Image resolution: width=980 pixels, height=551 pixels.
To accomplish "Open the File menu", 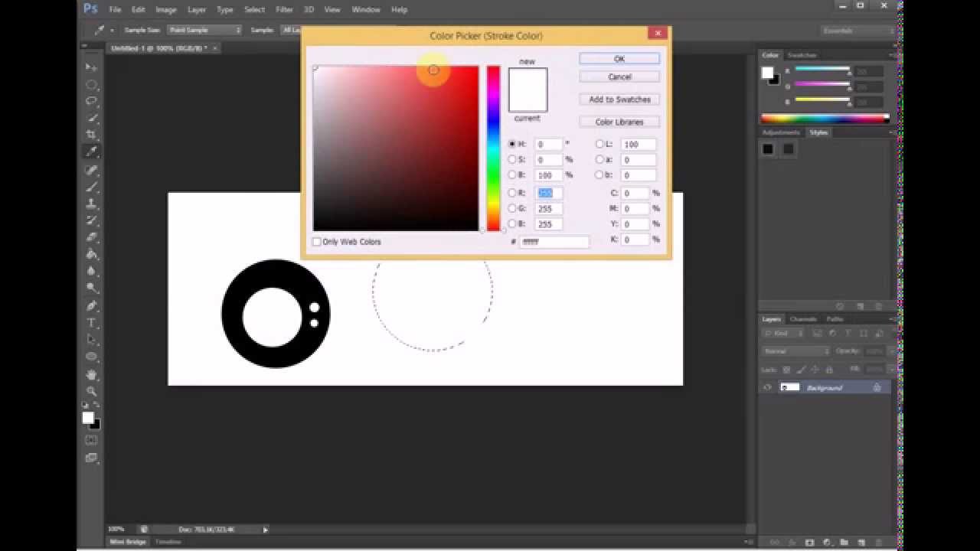I will tap(115, 10).
